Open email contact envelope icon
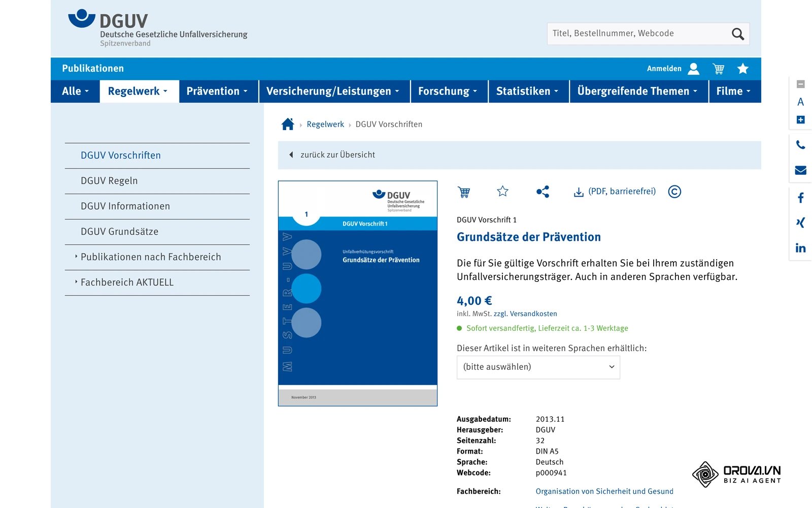This screenshot has height=508, width=812. (801, 170)
